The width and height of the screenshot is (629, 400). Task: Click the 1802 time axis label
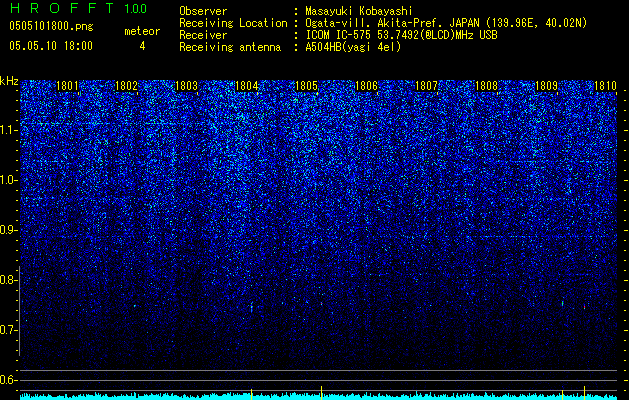[x=126, y=86]
